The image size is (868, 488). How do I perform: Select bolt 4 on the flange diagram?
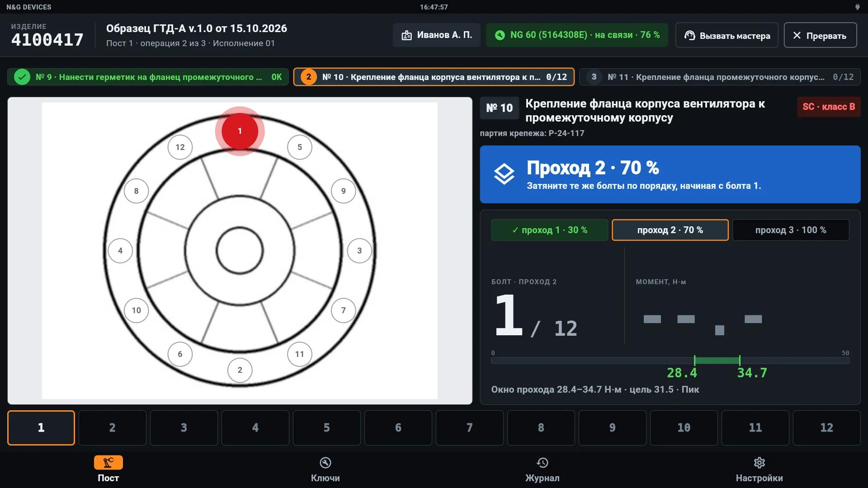click(x=120, y=250)
